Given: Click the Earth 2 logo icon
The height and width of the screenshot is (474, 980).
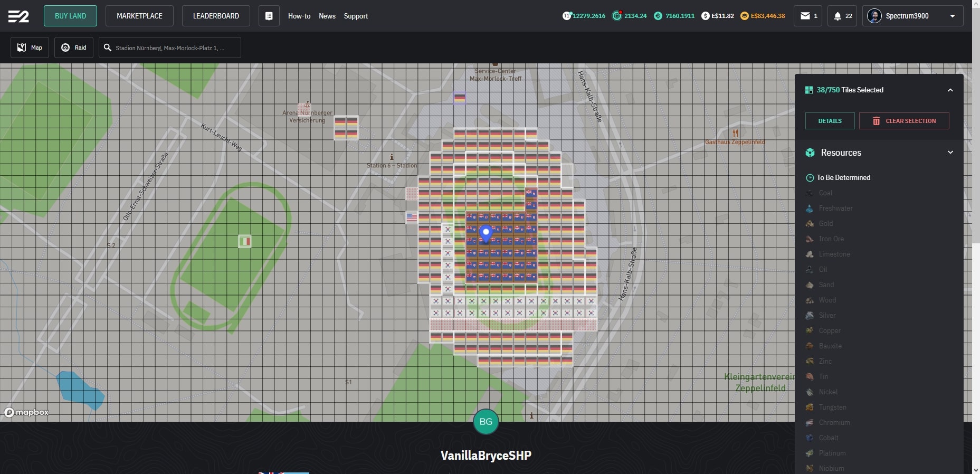Looking at the screenshot, I should [x=18, y=16].
